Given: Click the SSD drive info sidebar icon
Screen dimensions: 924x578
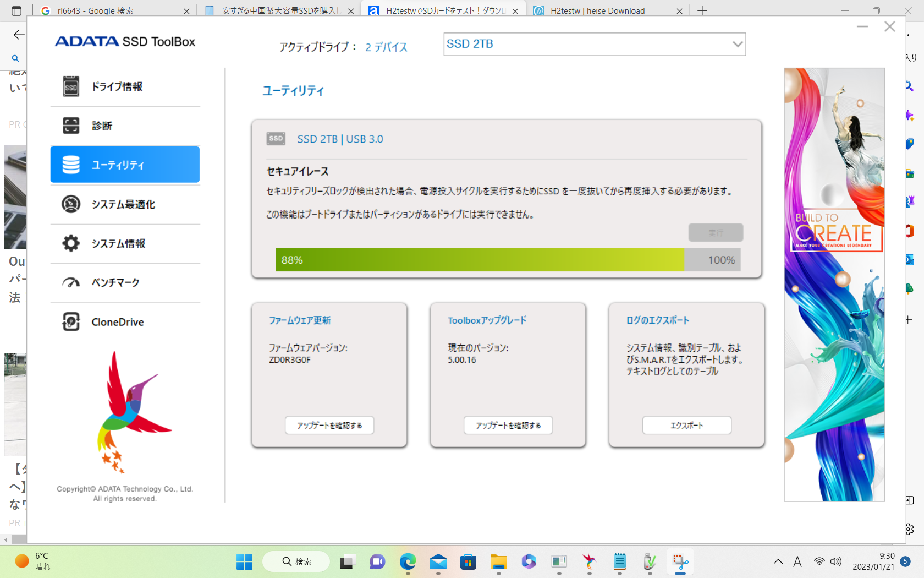Looking at the screenshot, I should (71, 86).
